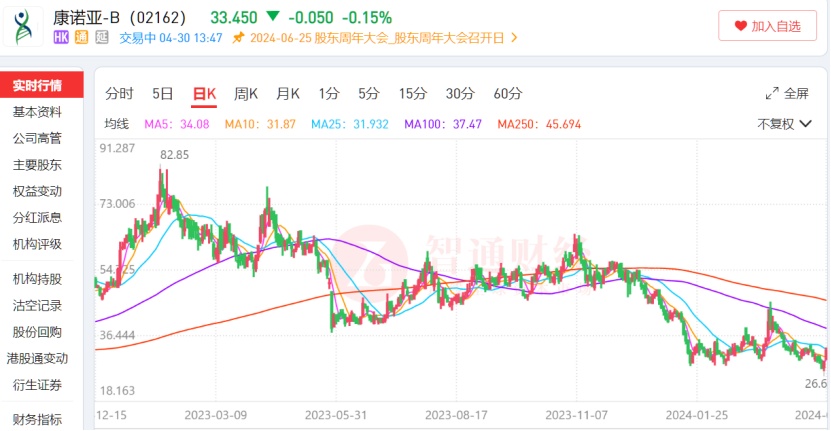
Task: Click the MA10: 31.87 legend value
Action: point(260,124)
